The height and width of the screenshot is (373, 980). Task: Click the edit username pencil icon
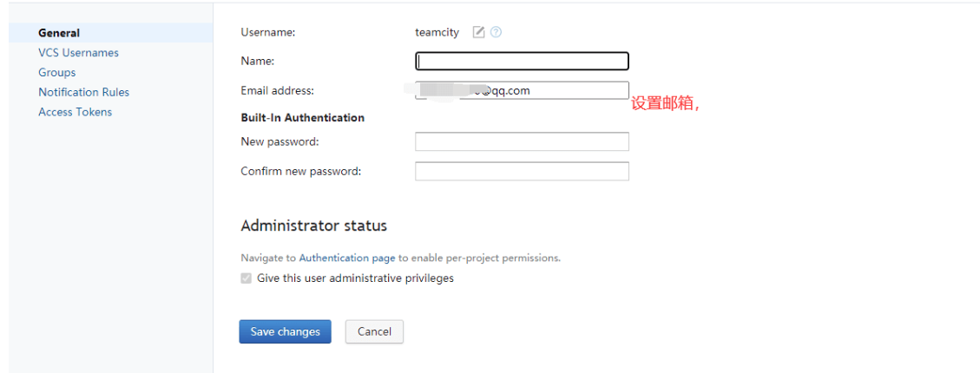478,32
